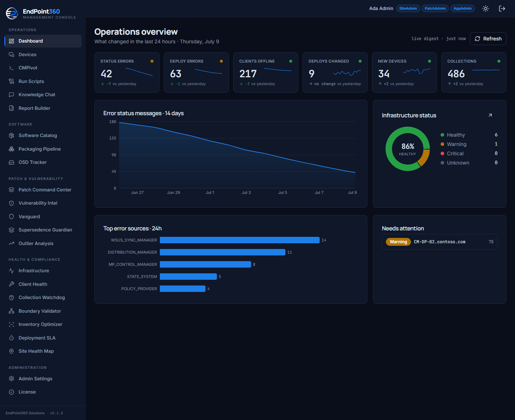
Task: Click the CMPivot terminal prompt icon
Action: (x=11, y=68)
